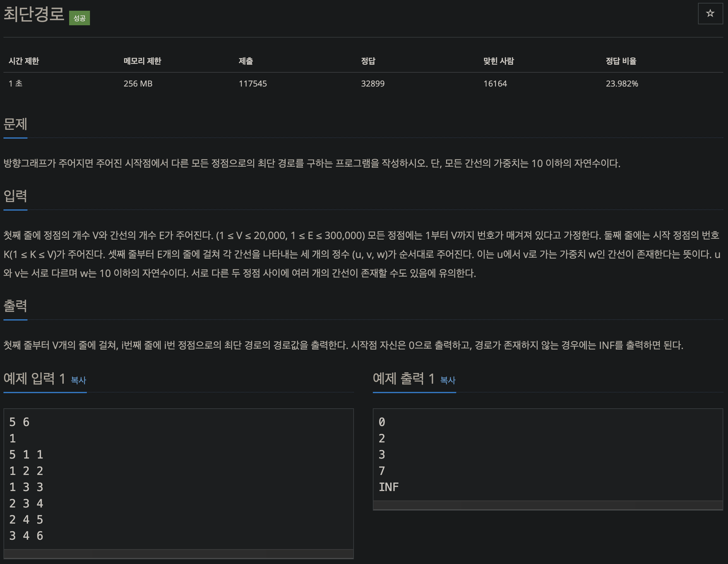
Task: Copy the sample output via 복사 link
Action: [448, 380]
